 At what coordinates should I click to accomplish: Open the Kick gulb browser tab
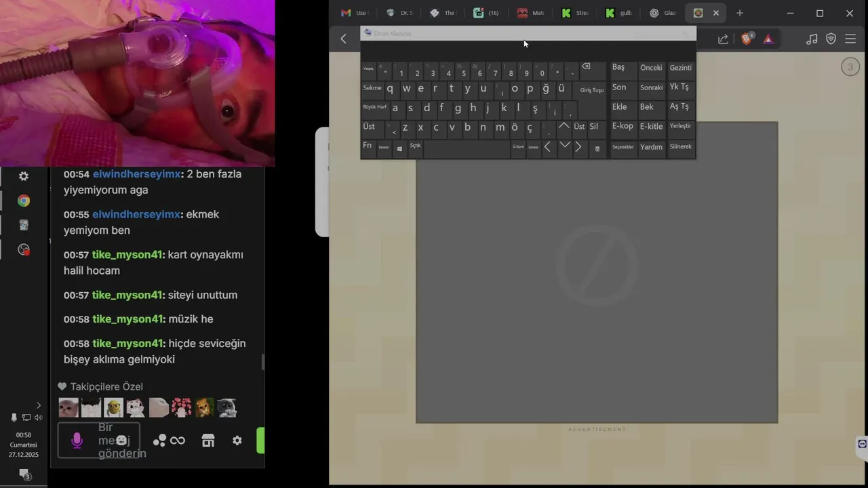pos(618,13)
